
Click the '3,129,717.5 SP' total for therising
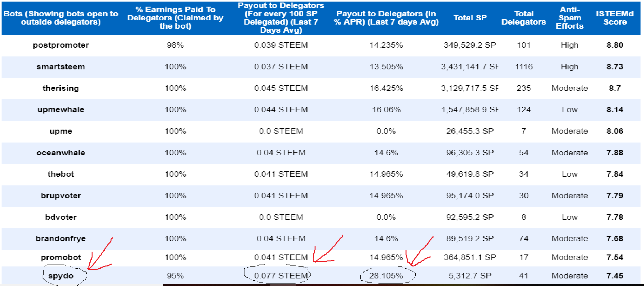click(x=470, y=88)
